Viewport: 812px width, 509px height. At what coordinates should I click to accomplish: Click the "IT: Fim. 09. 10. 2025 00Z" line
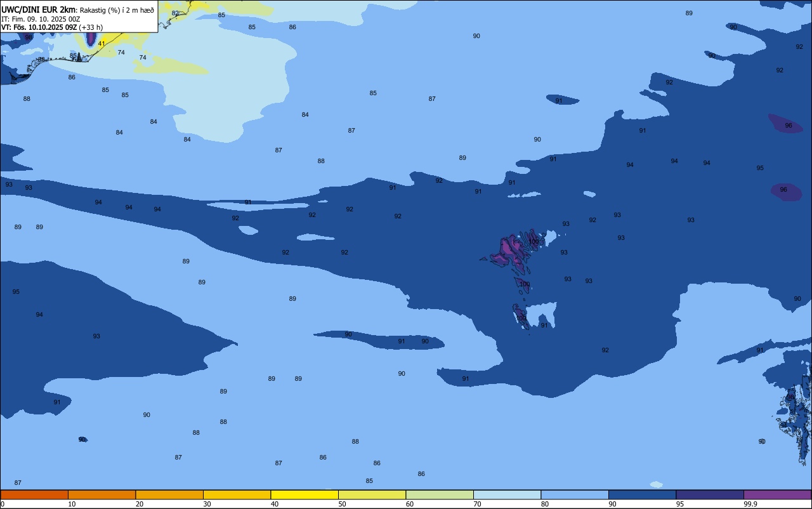[41, 19]
